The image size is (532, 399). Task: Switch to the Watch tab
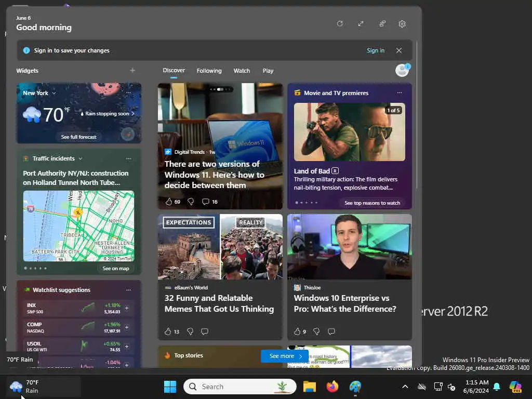tap(242, 71)
